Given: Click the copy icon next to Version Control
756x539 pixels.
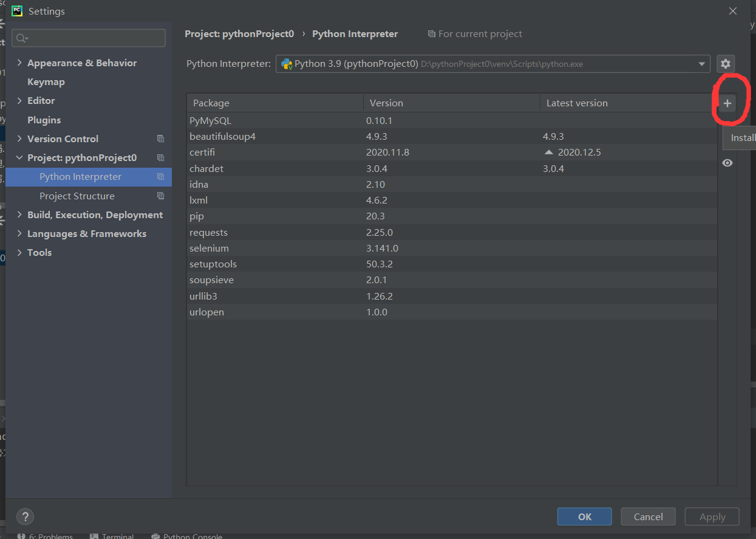Looking at the screenshot, I should click(x=160, y=139).
